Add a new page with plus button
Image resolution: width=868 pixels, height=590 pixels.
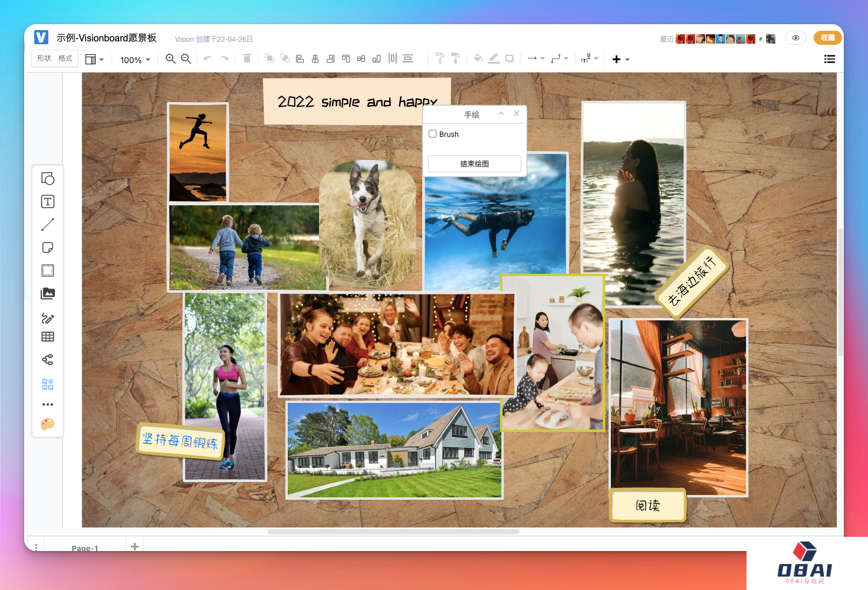[x=134, y=546]
